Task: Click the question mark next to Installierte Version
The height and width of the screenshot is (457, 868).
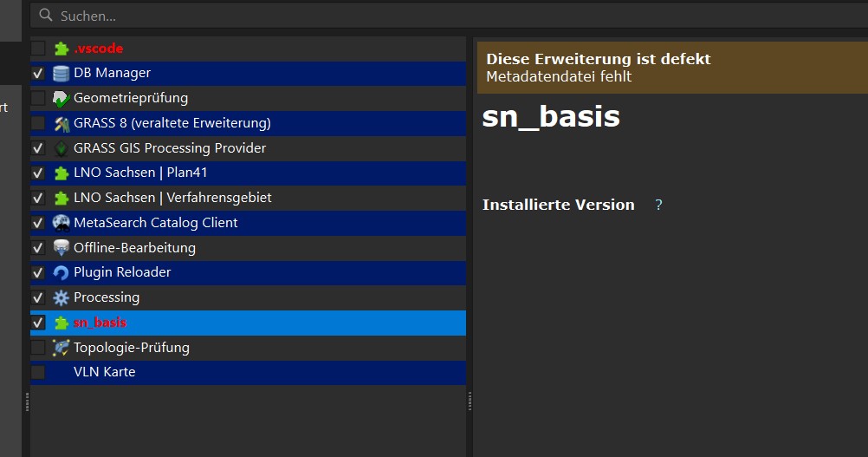Action: point(658,206)
